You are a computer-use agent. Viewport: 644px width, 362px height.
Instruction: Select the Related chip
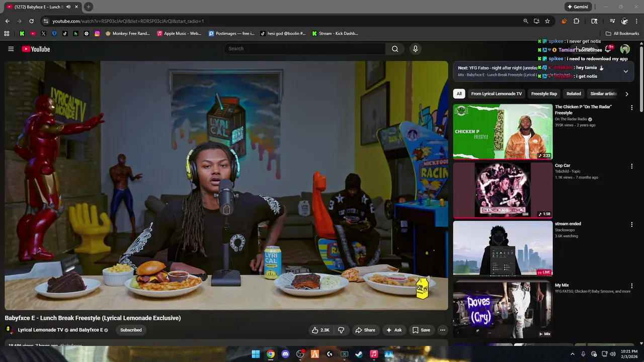click(574, 94)
